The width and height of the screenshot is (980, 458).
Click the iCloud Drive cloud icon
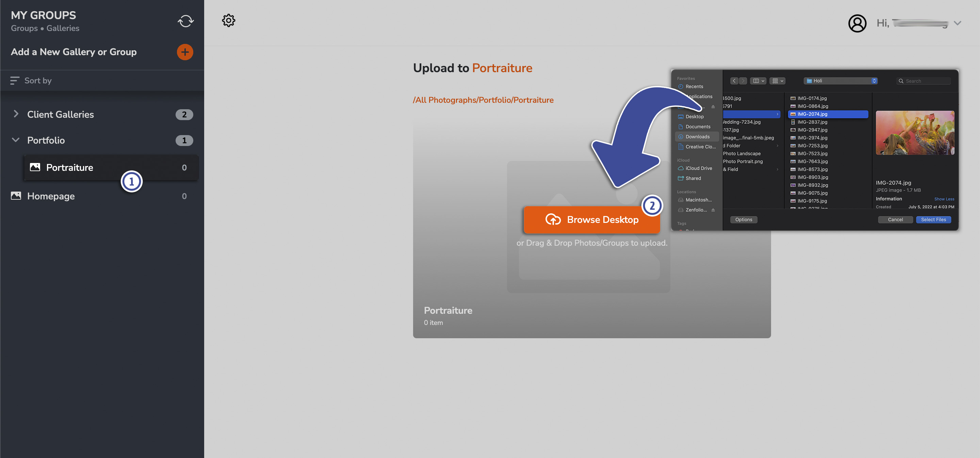pyautogui.click(x=681, y=168)
